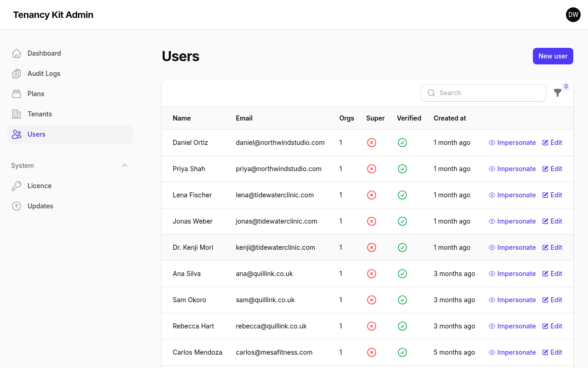Click Verified check icon for Ana Silva
Viewport: 588px width, 368px height.
[x=402, y=274]
